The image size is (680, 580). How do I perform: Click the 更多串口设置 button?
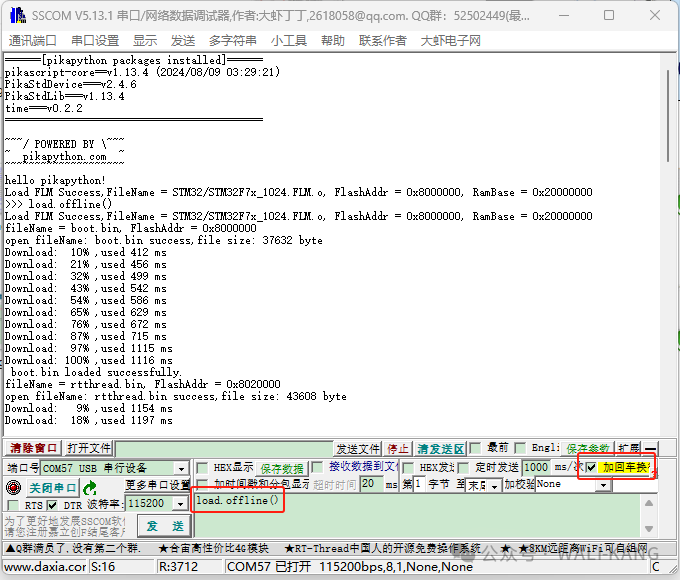157,485
